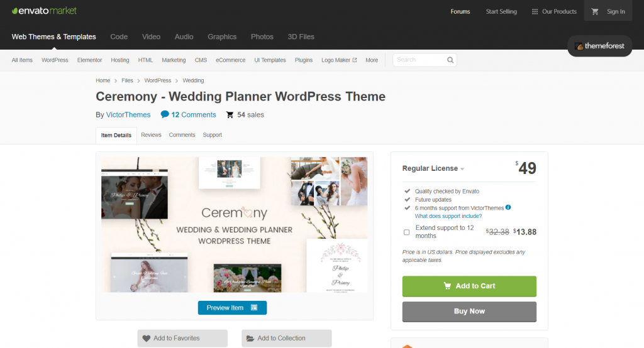Click the Sign In link
The height and width of the screenshot is (348, 644).
[x=616, y=11]
